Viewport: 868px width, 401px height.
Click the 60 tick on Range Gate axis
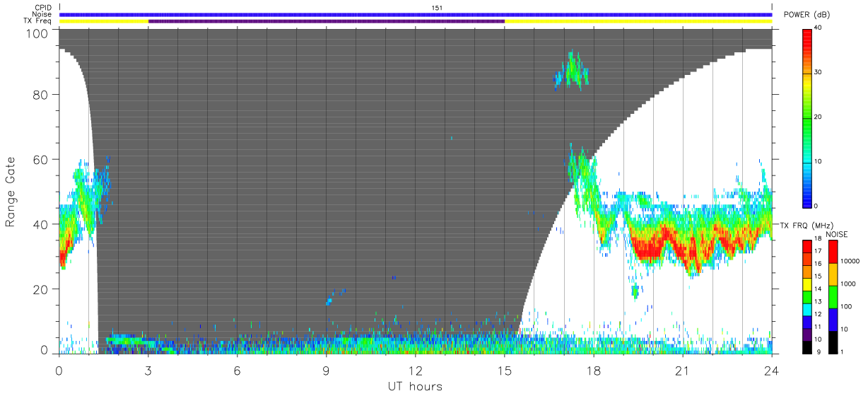(41, 160)
